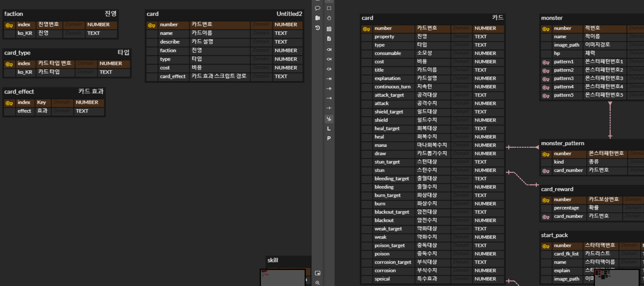Select the marquee selection tool

pos(329,8)
